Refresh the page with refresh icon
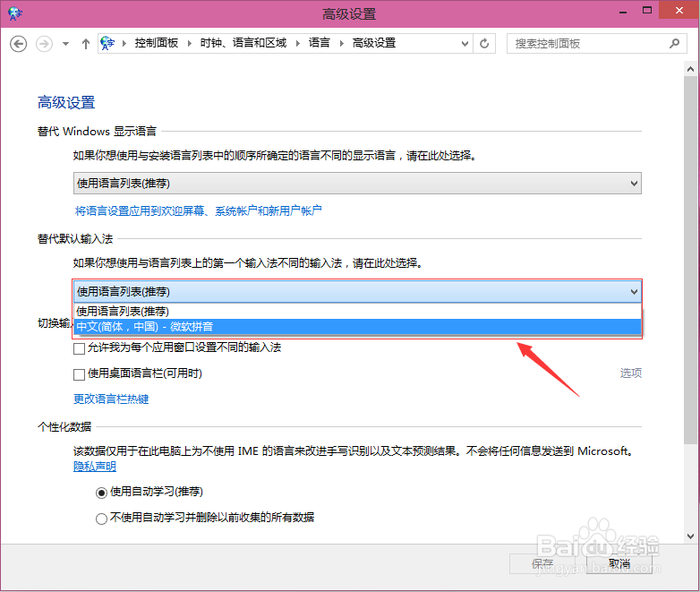 click(x=484, y=44)
